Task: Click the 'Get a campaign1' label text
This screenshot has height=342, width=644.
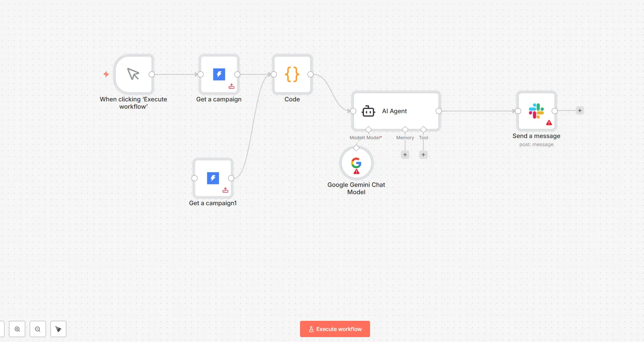Action: pos(213,203)
